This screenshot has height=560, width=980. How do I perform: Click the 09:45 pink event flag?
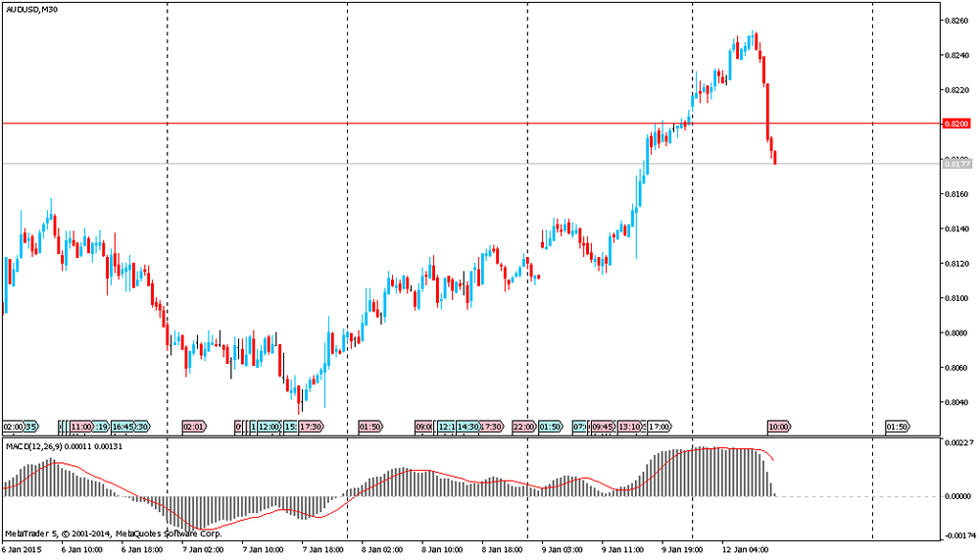(603, 427)
